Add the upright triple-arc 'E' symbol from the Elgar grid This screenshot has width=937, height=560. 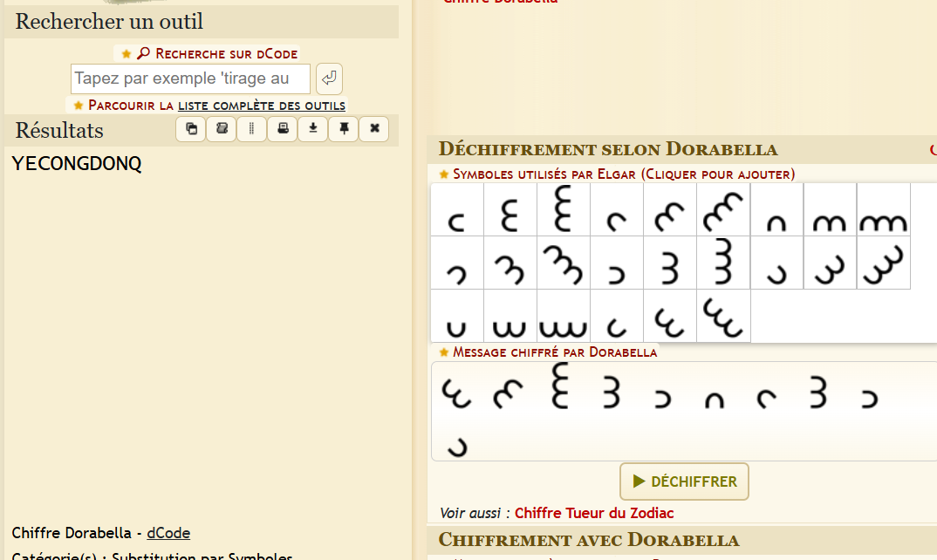564,209
